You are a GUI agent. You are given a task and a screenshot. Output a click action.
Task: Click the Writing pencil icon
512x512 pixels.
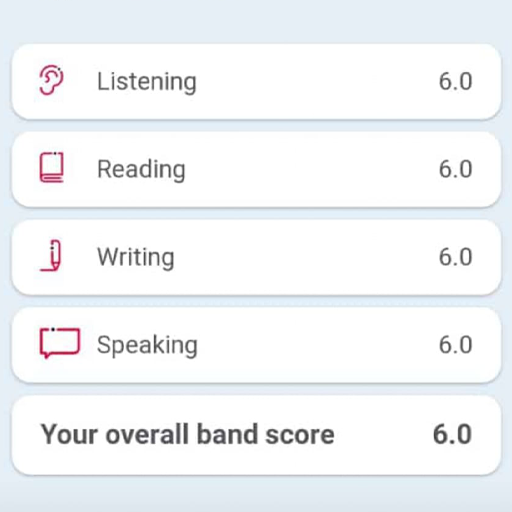point(52,256)
